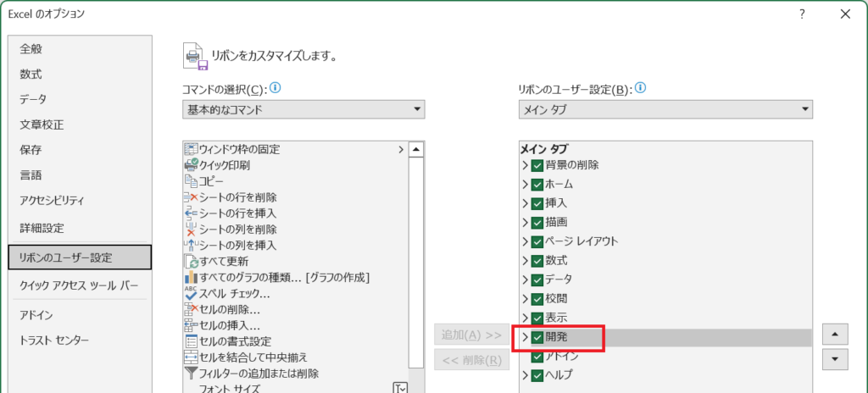Open the データ options category in sidebar
The height and width of the screenshot is (393, 868).
click(x=80, y=100)
